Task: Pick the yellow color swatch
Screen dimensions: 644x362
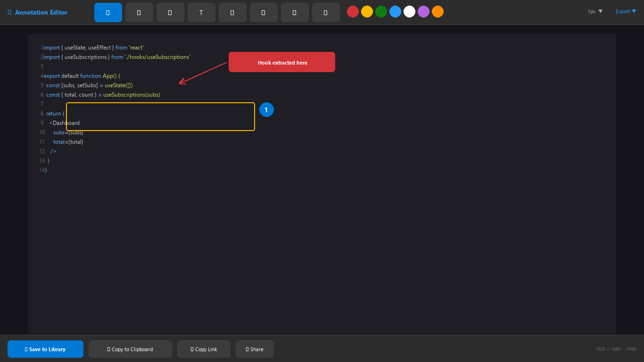Action: coord(367,12)
